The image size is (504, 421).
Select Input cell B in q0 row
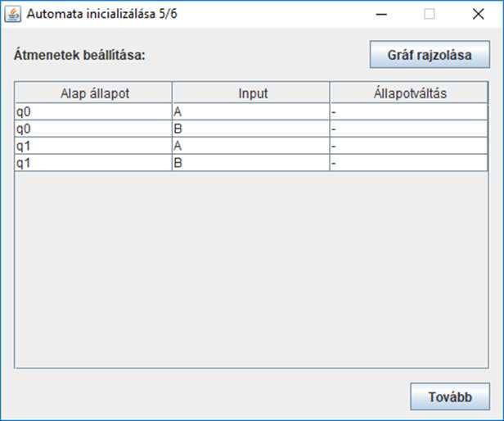[x=251, y=129]
